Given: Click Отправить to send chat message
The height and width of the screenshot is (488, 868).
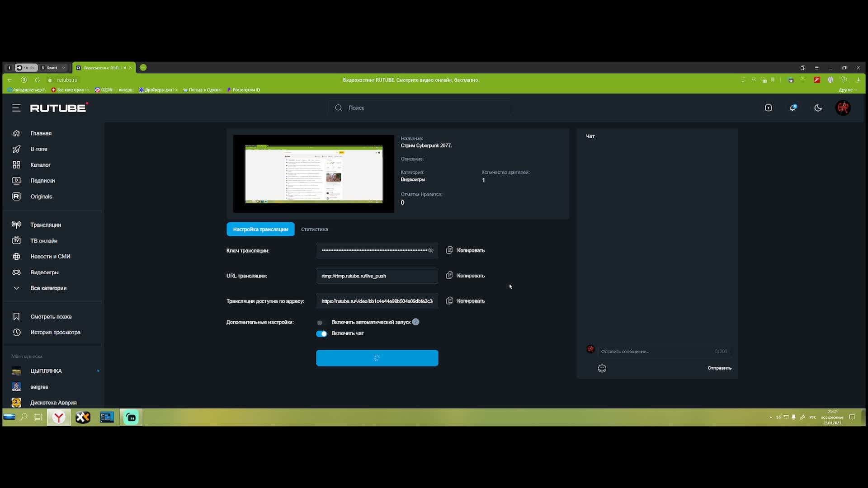Looking at the screenshot, I should [x=719, y=368].
